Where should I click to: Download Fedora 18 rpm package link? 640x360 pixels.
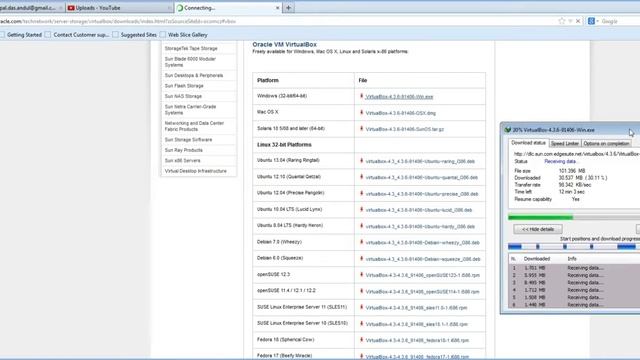417,340
